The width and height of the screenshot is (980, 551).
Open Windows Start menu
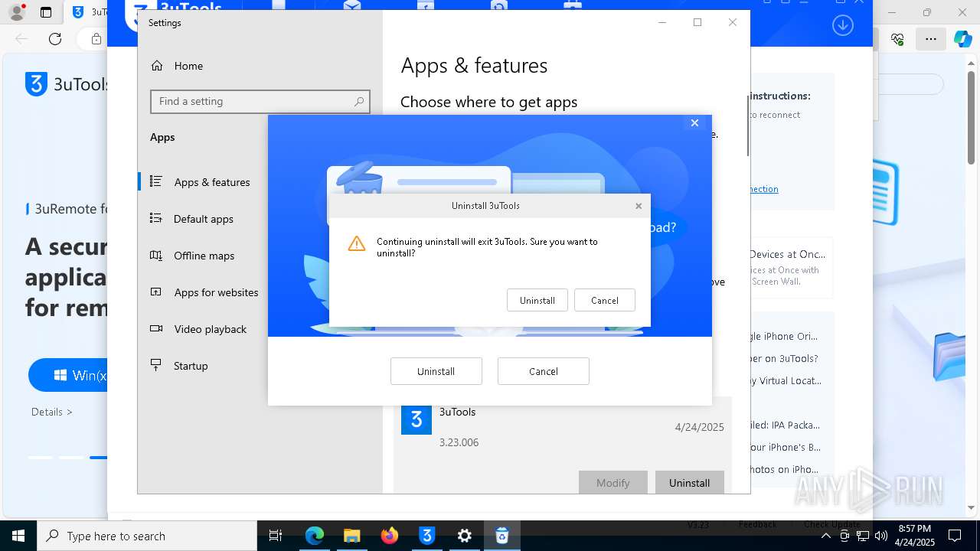18,536
